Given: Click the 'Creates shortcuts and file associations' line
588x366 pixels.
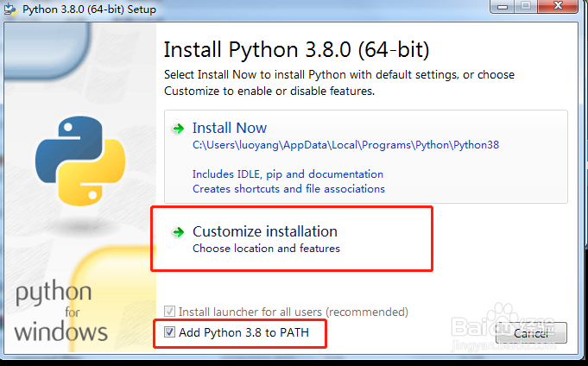Looking at the screenshot, I should (288, 188).
